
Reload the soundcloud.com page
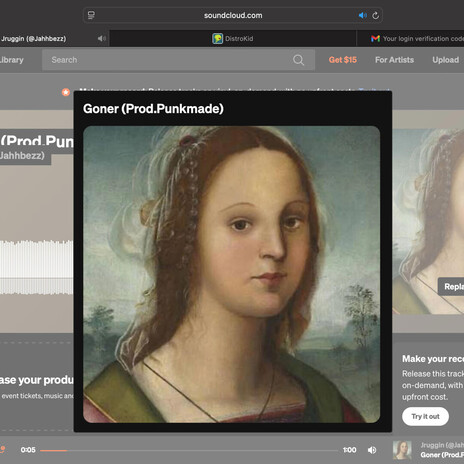(376, 15)
